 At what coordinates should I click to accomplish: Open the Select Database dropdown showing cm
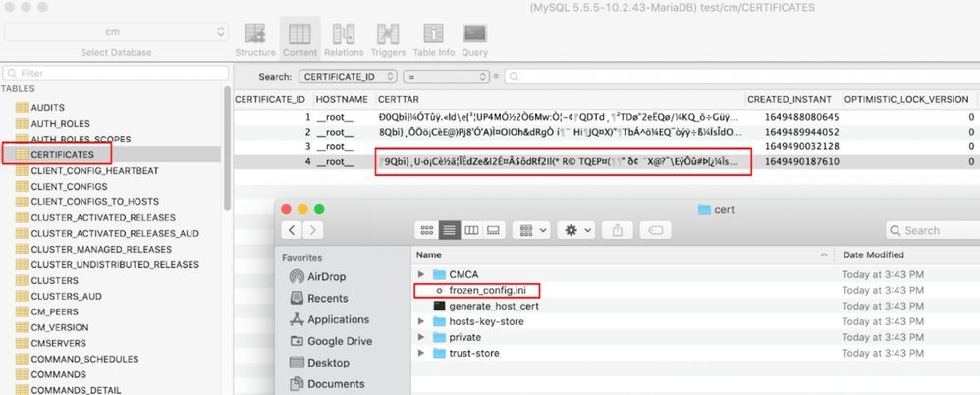(116, 31)
